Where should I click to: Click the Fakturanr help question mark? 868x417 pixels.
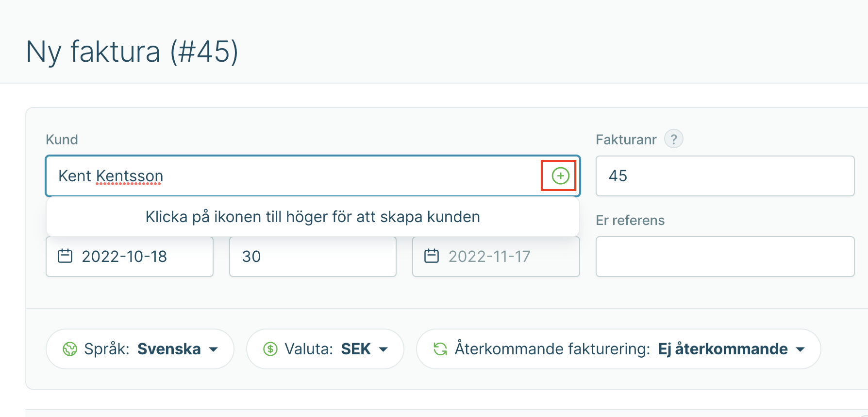673,139
